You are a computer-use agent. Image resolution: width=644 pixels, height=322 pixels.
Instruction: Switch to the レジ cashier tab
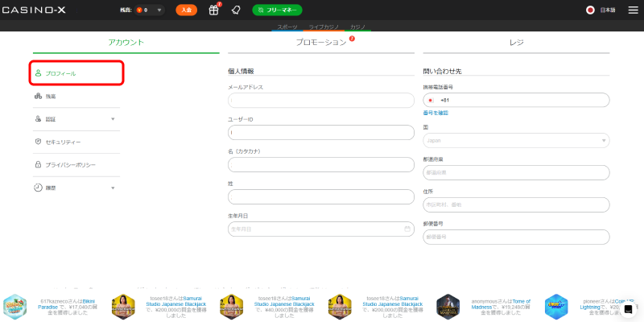coord(516,43)
